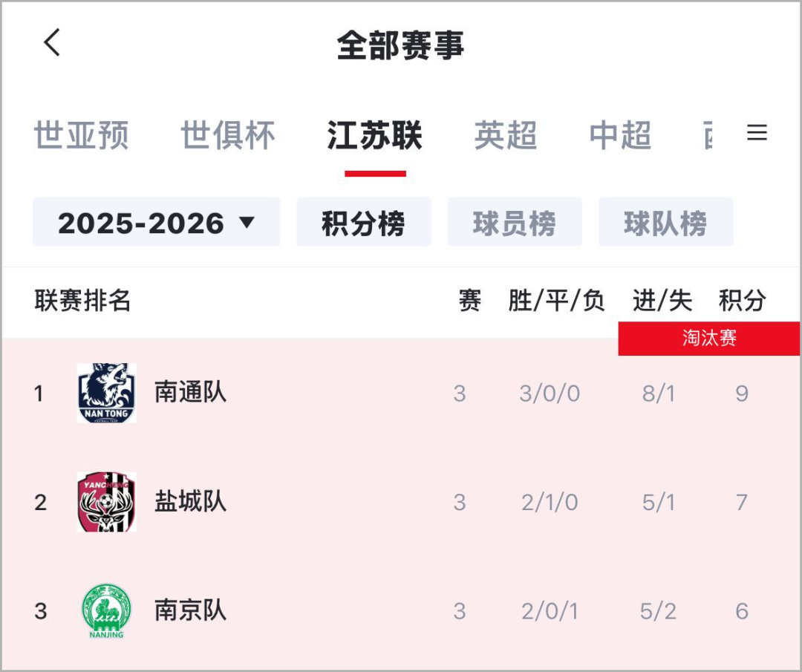Image resolution: width=802 pixels, height=672 pixels.
Task: Tap the 积分 column header
Action: [742, 301]
